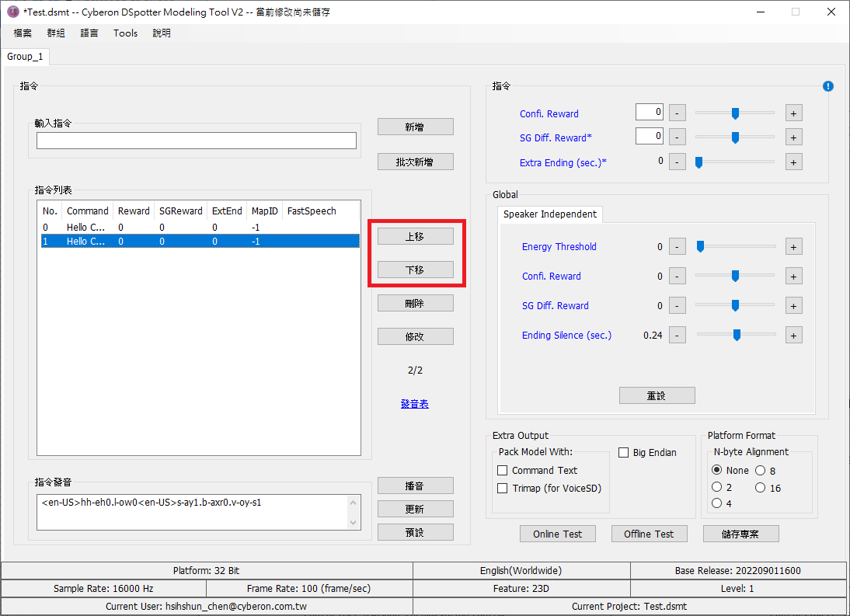Click the minus button for Energy Threshold
Screen dimensions: 850x616
[678, 247]
